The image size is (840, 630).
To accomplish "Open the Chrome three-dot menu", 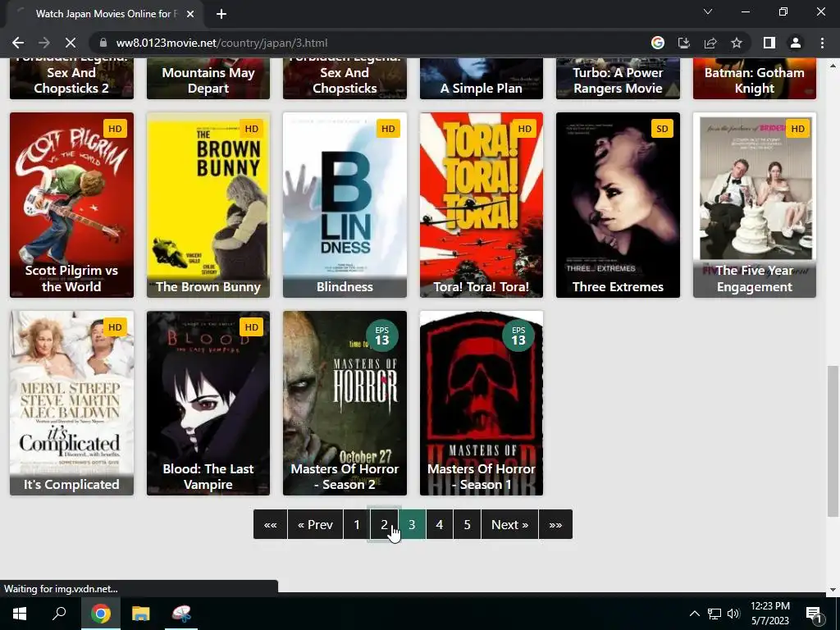I will pyautogui.click(x=822, y=43).
